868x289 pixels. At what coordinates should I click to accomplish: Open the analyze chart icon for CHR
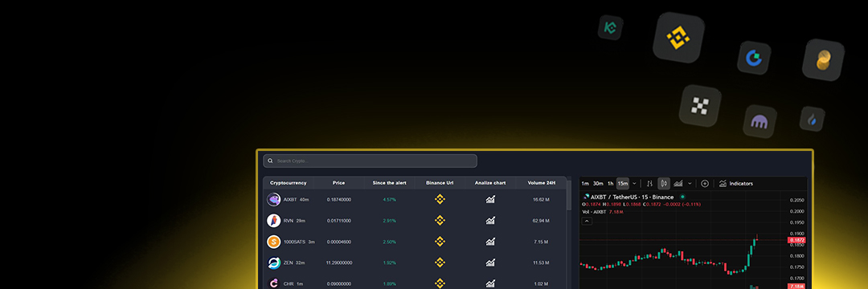point(490,283)
